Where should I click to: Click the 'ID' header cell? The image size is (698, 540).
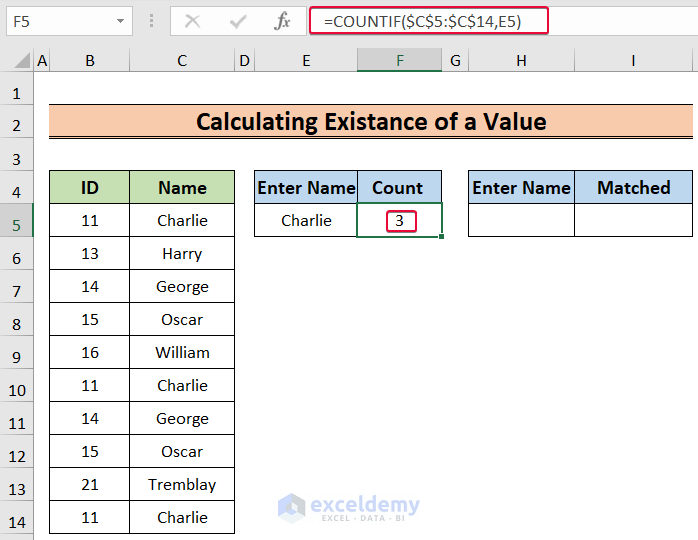89,187
